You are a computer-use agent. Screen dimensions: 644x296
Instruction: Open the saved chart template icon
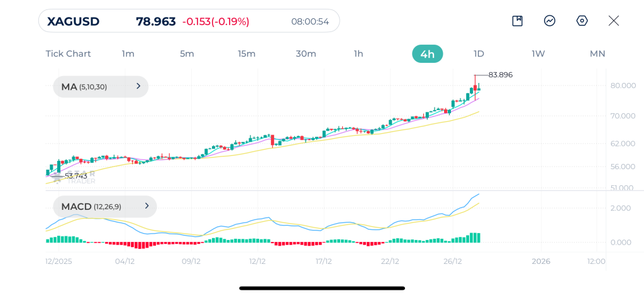point(517,21)
